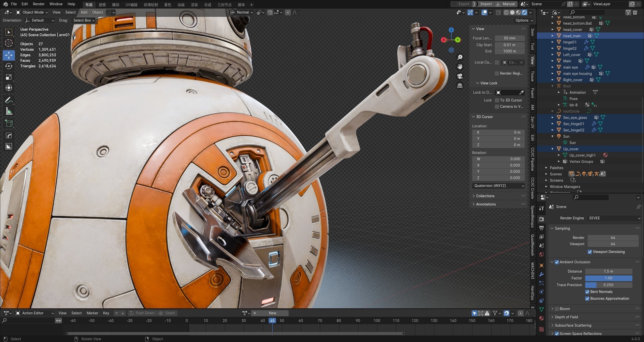Toggle proportional editing in viewport header
The height and width of the screenshot is (342, 644).
[x=288, y=12]
